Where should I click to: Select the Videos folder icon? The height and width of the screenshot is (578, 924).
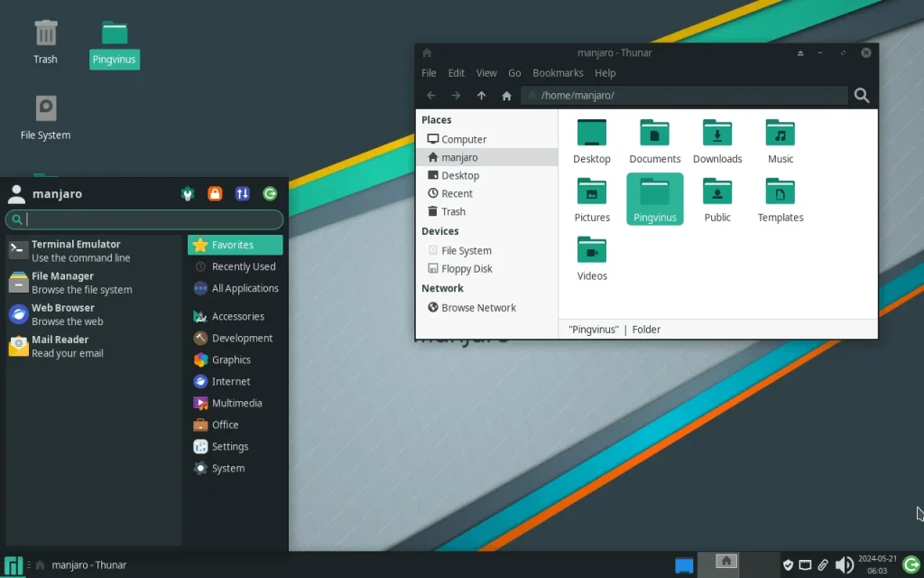click(592, 258)
